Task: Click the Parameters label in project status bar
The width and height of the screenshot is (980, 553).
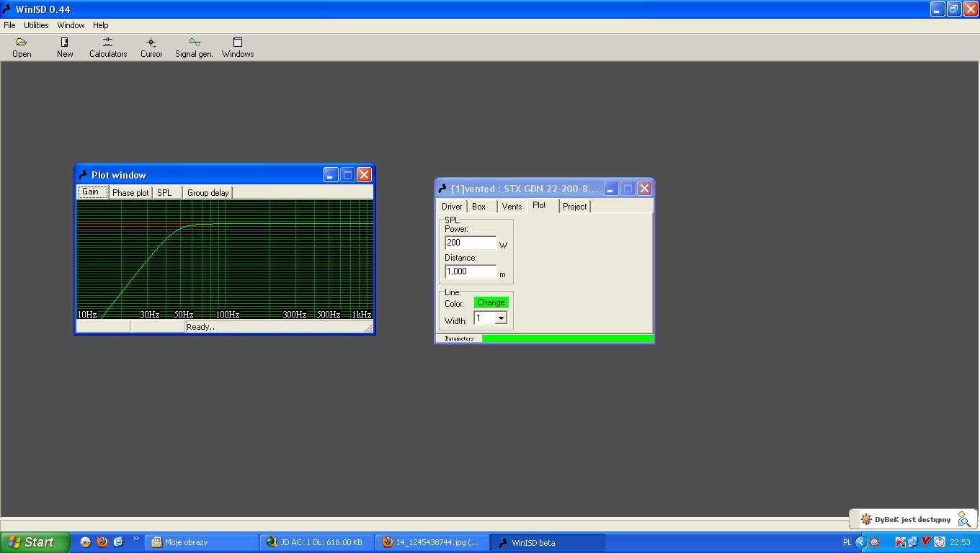Action: [x=459, y=338]
